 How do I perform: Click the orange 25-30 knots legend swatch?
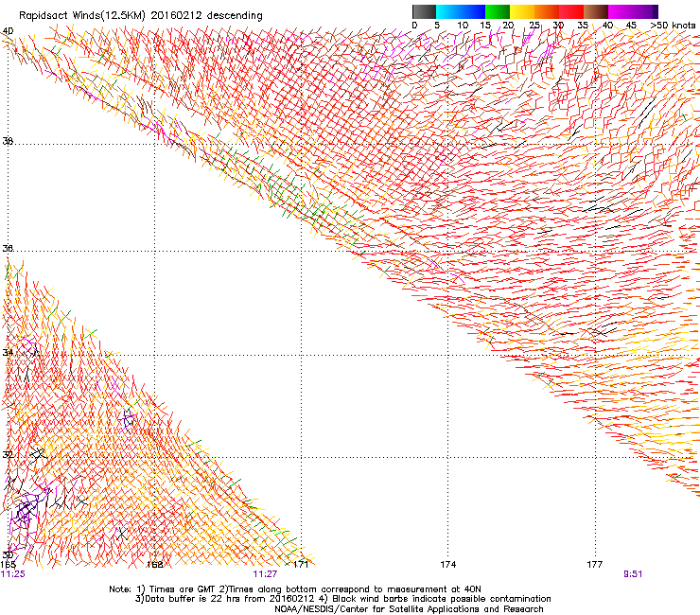coord(547,11)
